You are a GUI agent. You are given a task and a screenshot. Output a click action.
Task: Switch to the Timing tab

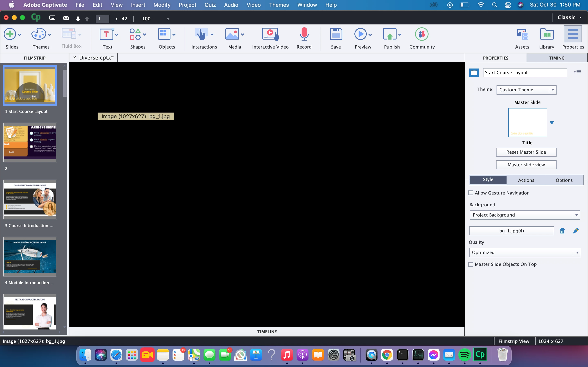point(556,58)
